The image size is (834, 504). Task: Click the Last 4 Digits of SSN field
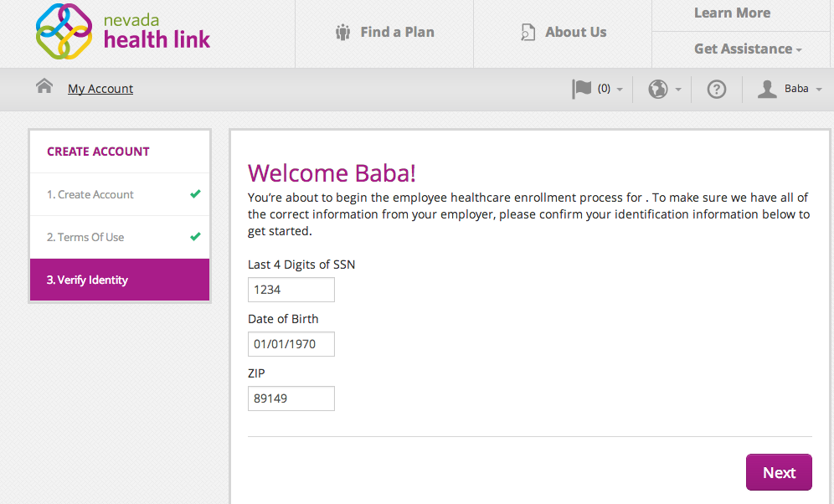click(x=291, y=290)
